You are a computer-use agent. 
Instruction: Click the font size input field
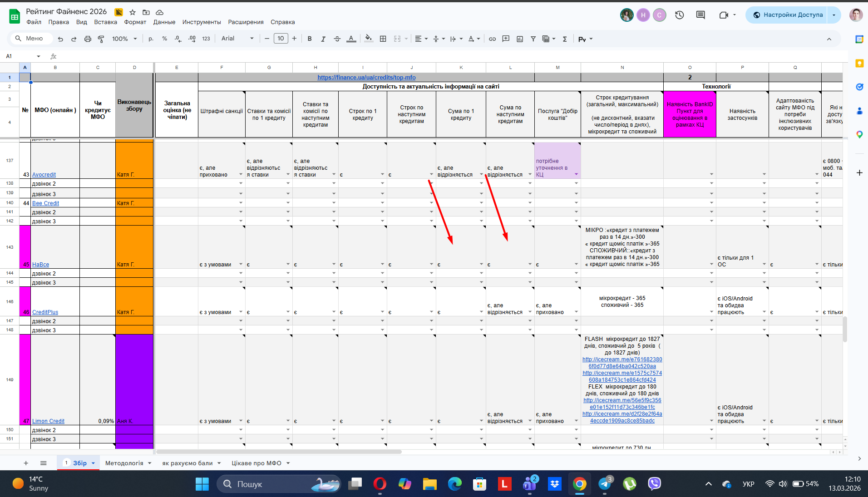point(281,39)
